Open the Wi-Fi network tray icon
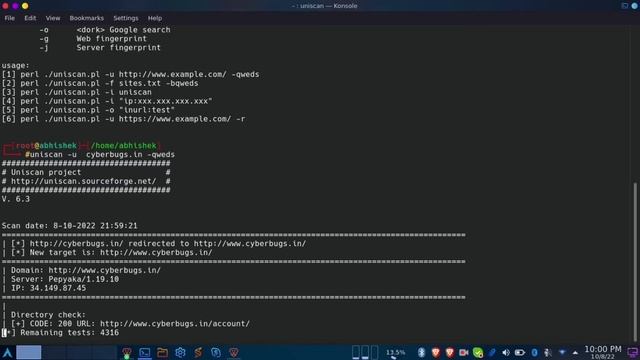 (x=562, y=353)
